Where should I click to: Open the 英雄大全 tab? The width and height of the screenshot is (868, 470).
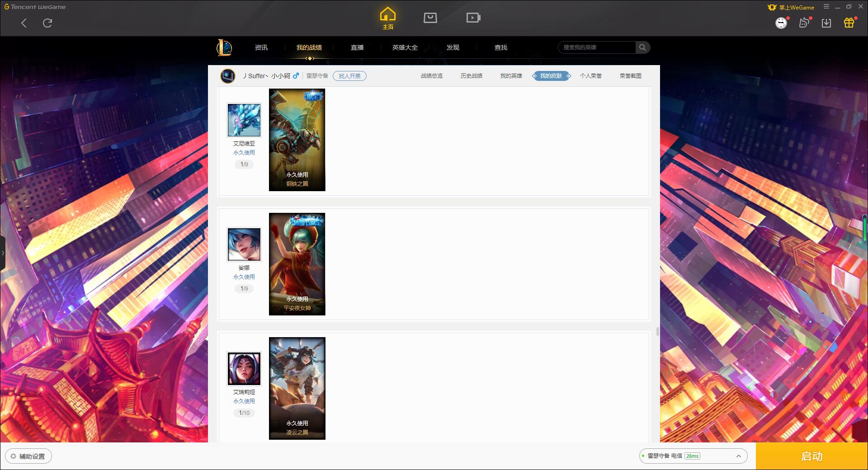405,47
